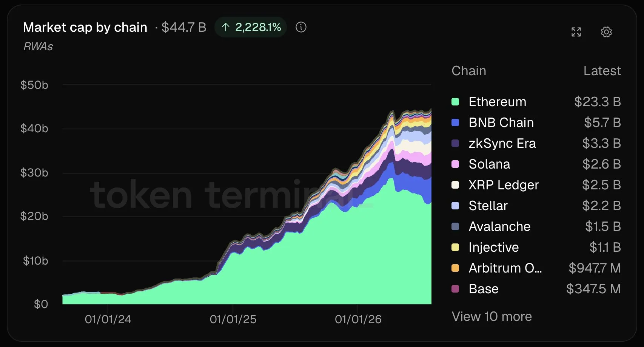Click the Latest column header
The width and height of the screenshot is (644, 347).
[602, 71]
